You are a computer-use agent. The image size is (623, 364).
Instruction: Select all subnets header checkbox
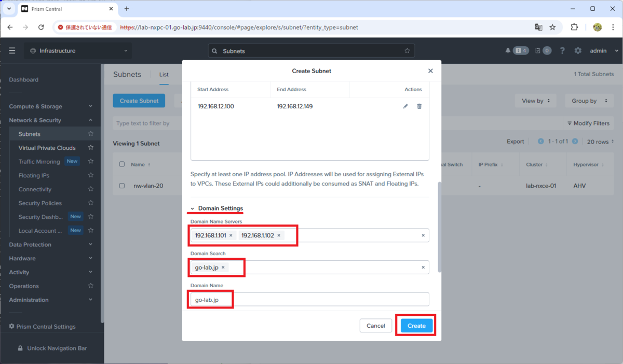[122, 164]
